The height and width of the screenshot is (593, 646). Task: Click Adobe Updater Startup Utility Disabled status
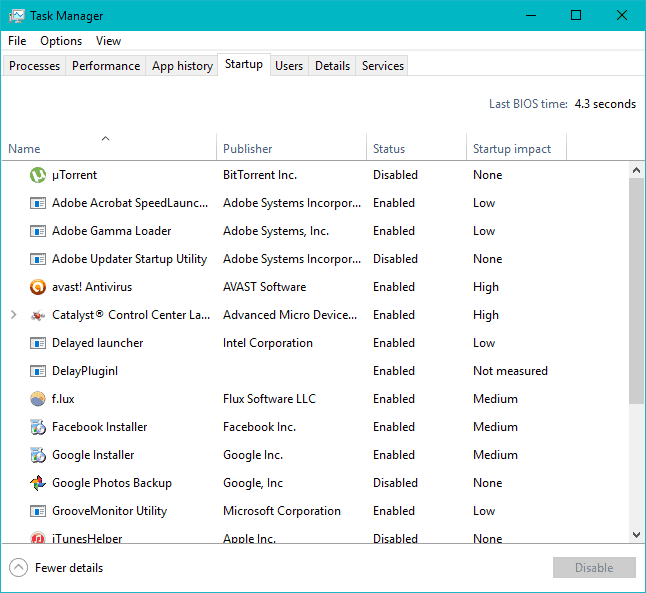click(x=395, y=259)
